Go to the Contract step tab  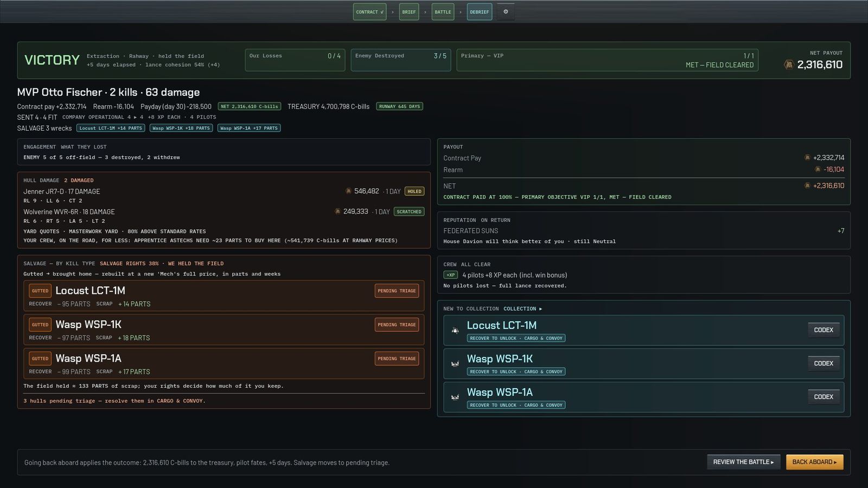[x=369, y=12]
